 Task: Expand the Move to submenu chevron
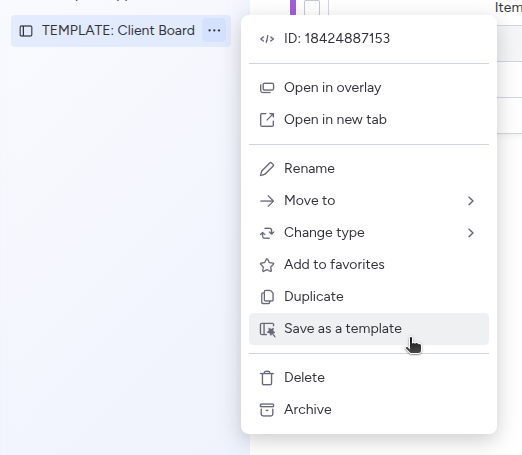click(x=471, y=201)
